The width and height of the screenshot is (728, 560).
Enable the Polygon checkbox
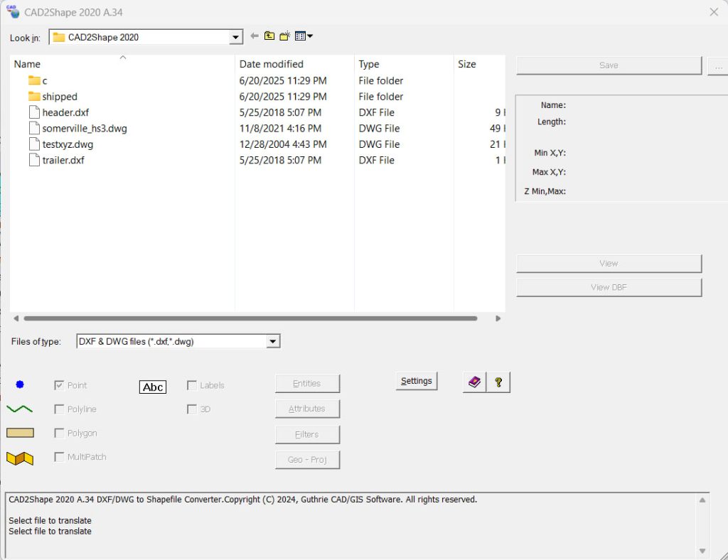(x=59, y=433)
